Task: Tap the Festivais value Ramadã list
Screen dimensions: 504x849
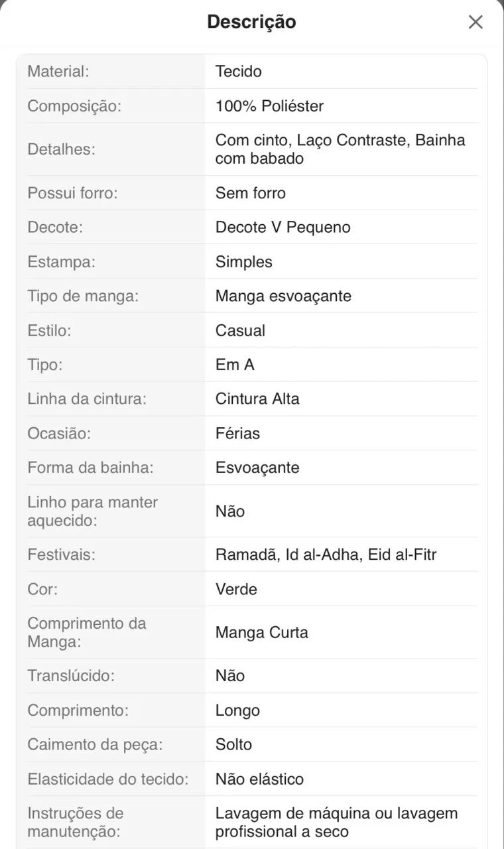Action: click(x=326, y=555)
